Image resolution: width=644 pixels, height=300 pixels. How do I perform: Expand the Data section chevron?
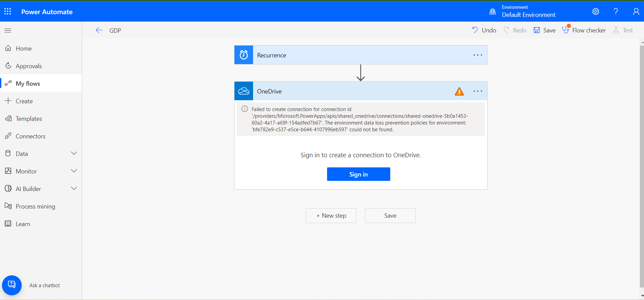74,154
